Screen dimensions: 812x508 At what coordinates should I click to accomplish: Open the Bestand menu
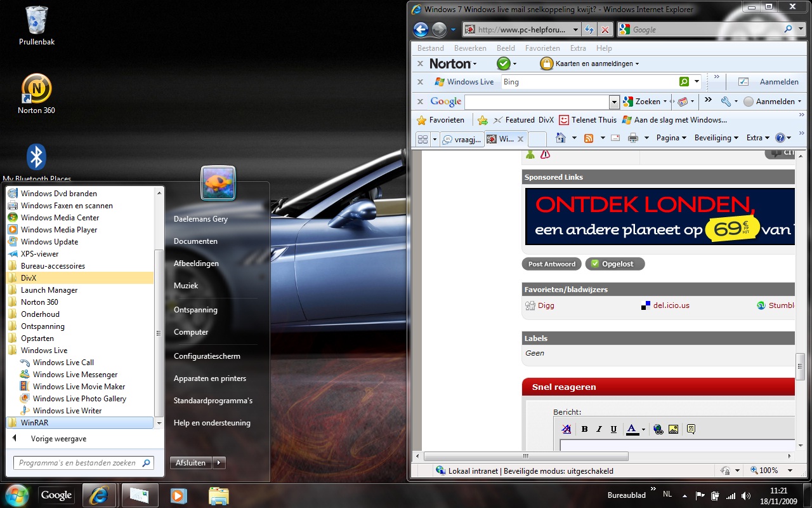pos(431,48)
